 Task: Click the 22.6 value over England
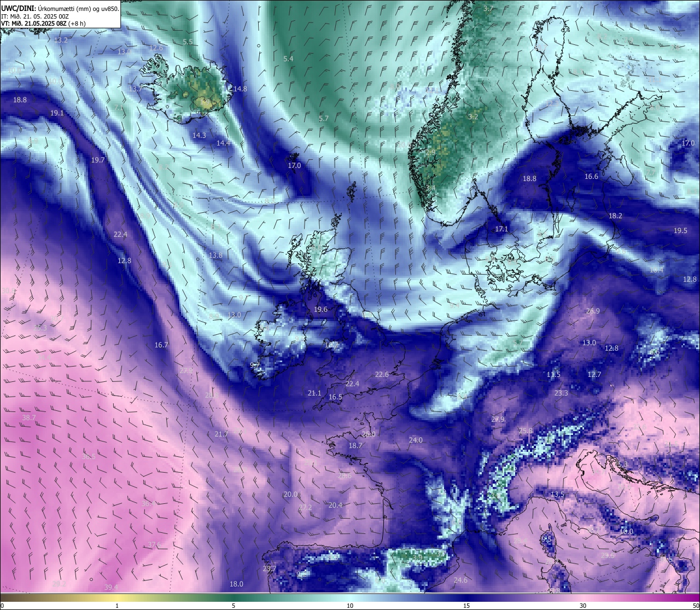point(382,375)
